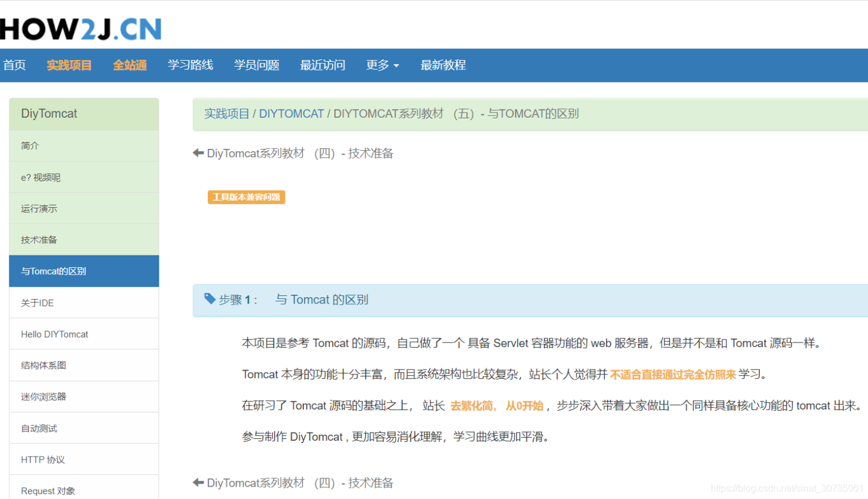
Task: Click the HOW2J.CN site logo
Action: click(81, 29)
